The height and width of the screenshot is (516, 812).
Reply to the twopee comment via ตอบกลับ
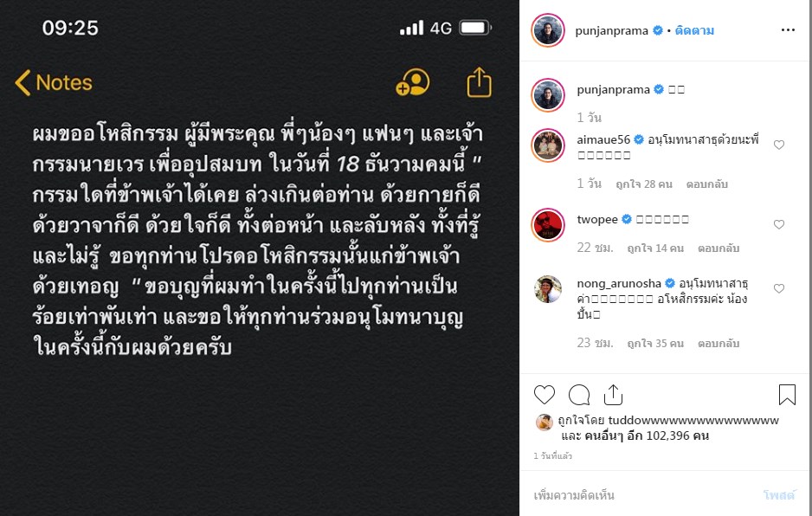(x=719, y=248)
